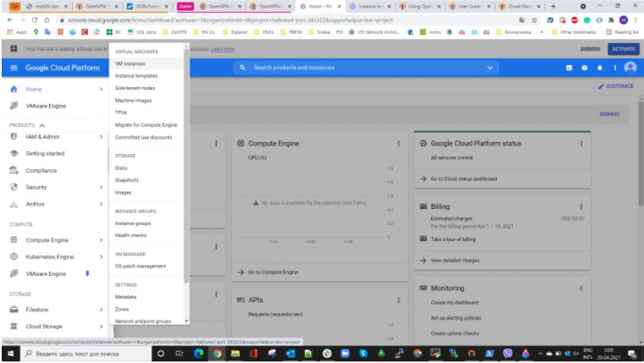Click the CUSTOMIZE button
The width and height of the screenshot is (644, 363).
(x=615, y=86)
